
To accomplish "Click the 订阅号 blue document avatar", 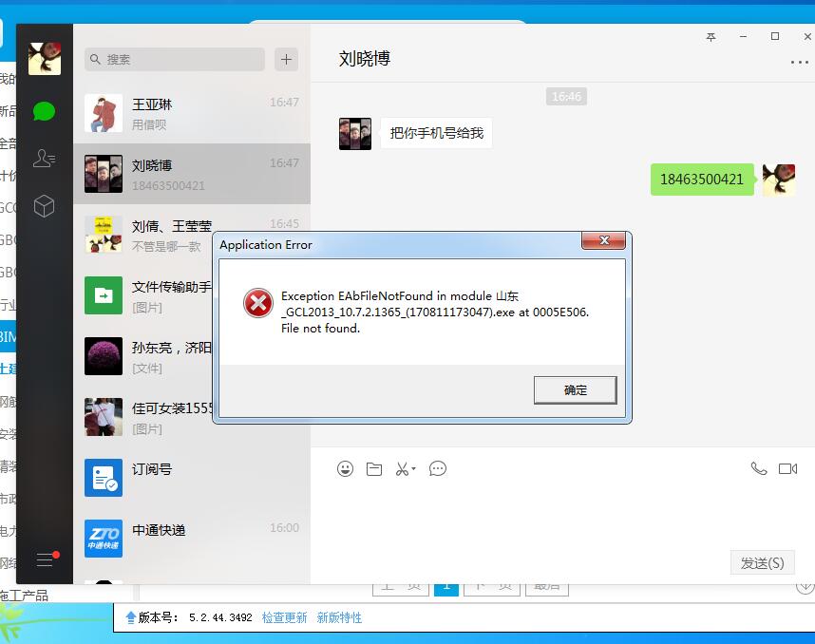I will click(104, 478).
